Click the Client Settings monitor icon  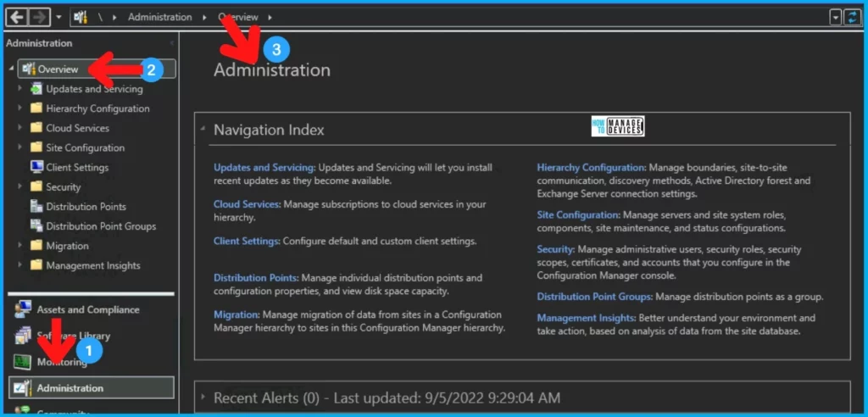[x=36, y=167]
